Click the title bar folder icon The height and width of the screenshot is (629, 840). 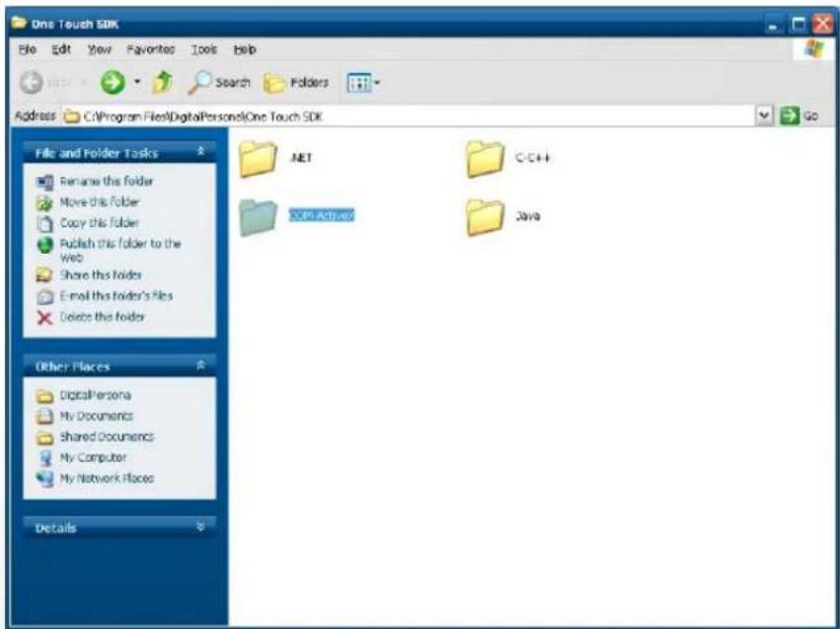(x=19, y=23)
